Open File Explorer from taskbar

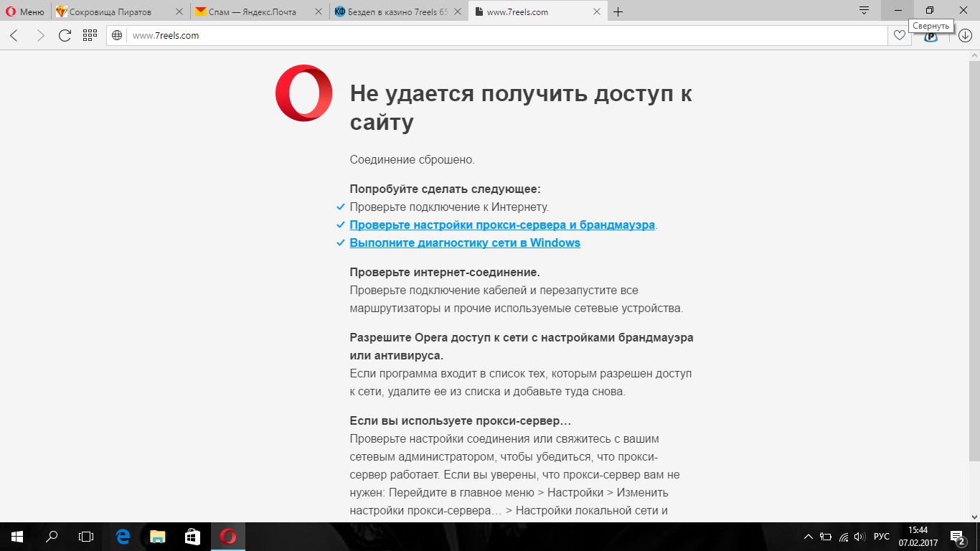(x=157, y=537)
